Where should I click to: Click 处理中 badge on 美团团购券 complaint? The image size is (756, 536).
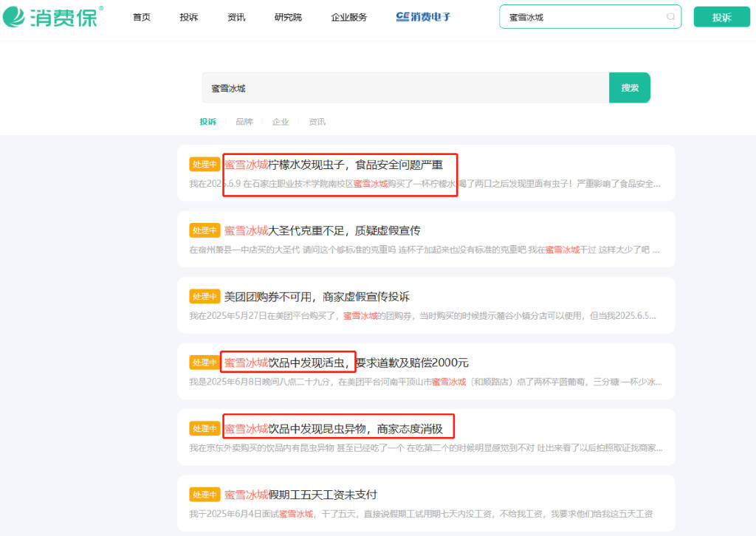coord(205,297)
